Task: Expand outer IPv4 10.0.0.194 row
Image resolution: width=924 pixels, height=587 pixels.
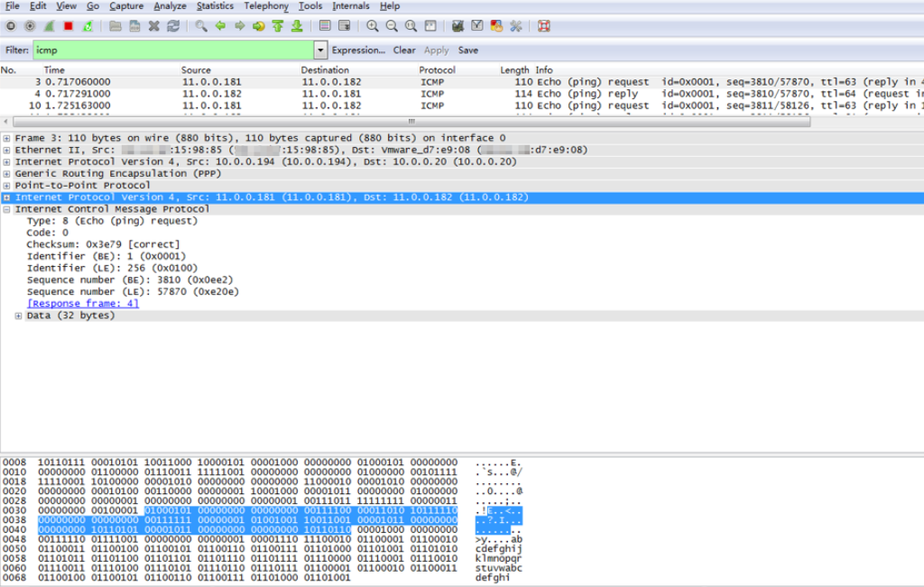Action: point(6,161)
